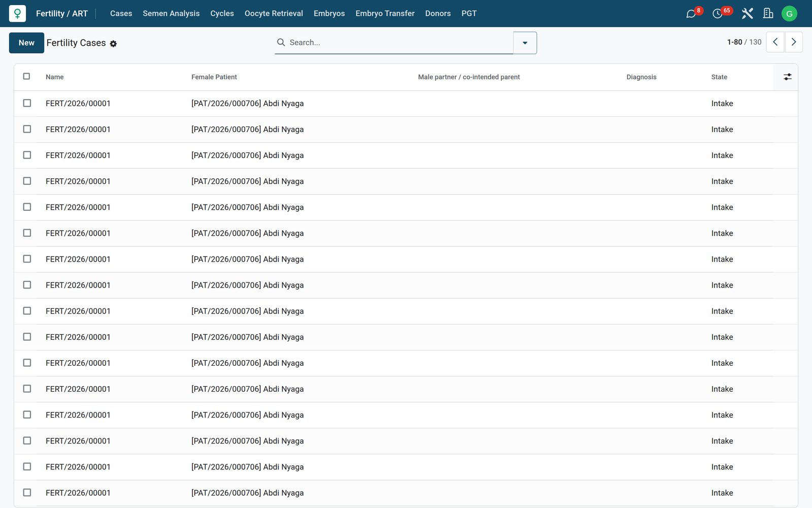
Task: Open the chat messages icon with badge 8
Action: point(691,14)
